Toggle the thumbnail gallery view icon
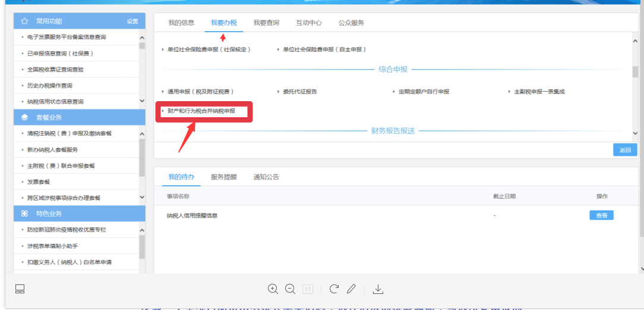Image resolution: width=644 pixels, height=310 pixels. point(20,289)
